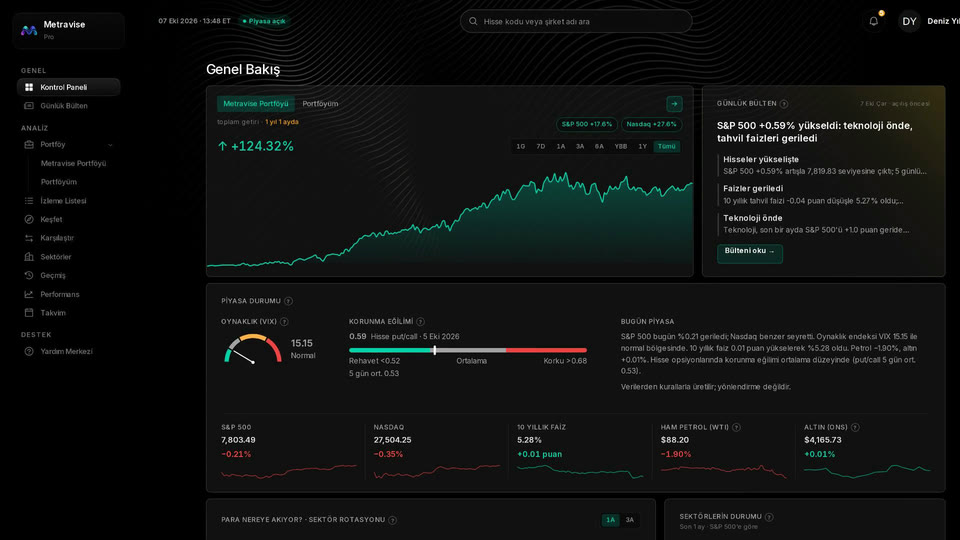This screenshot has height=540, width=960.
Task: Open Metravise Portföyü sidebar subitem
Action: pos(73,163)
